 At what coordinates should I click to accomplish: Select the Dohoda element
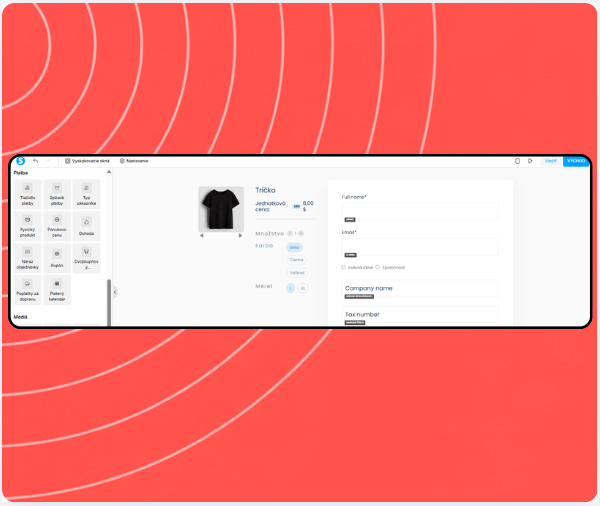pos(86,226)
